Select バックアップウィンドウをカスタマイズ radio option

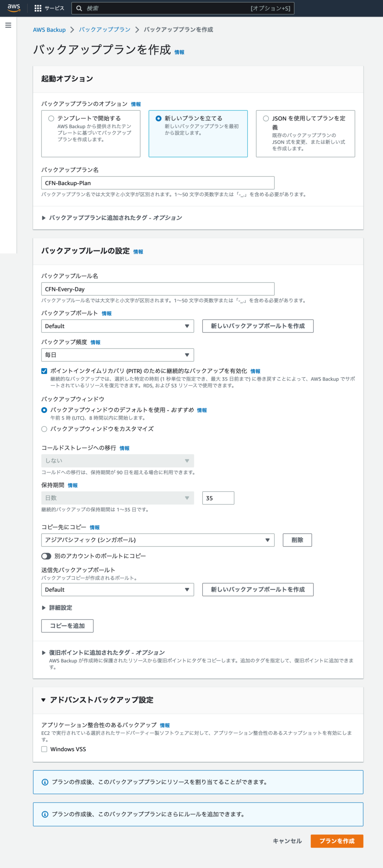[44, 429]
